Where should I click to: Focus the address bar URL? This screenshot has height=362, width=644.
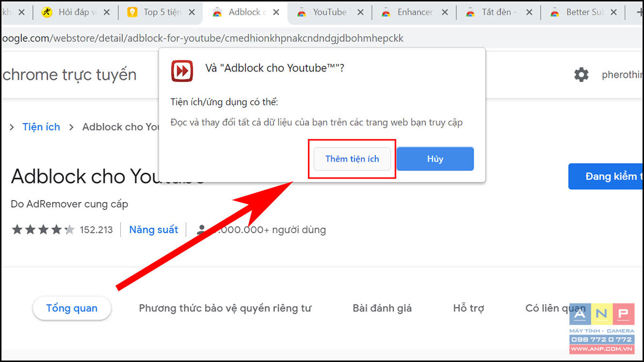point(202,38)
